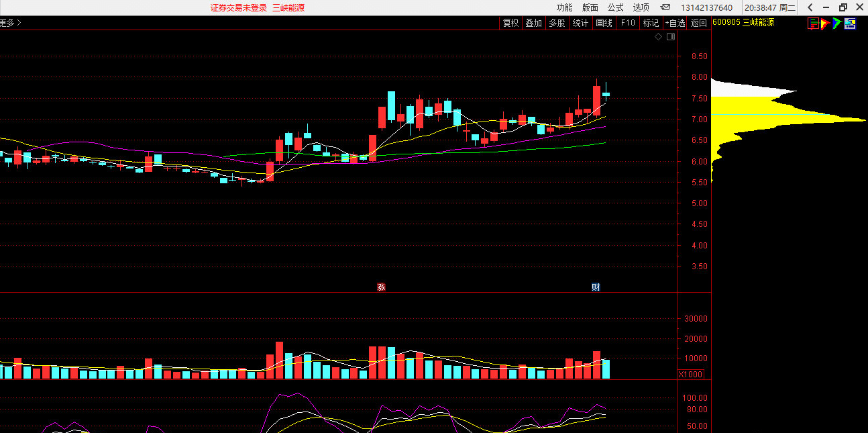The image size is (868, 433).
Task: Open the 功能 menu
Action: coord(564,7)
